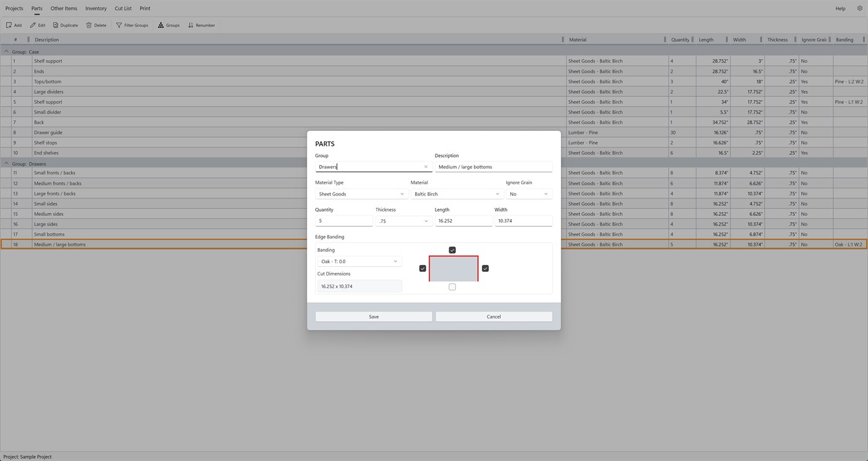The height and width of the screenshot is (461, 868).
Task: Click the Edit pencil toolbar button
Action: [x=37, y=25]
